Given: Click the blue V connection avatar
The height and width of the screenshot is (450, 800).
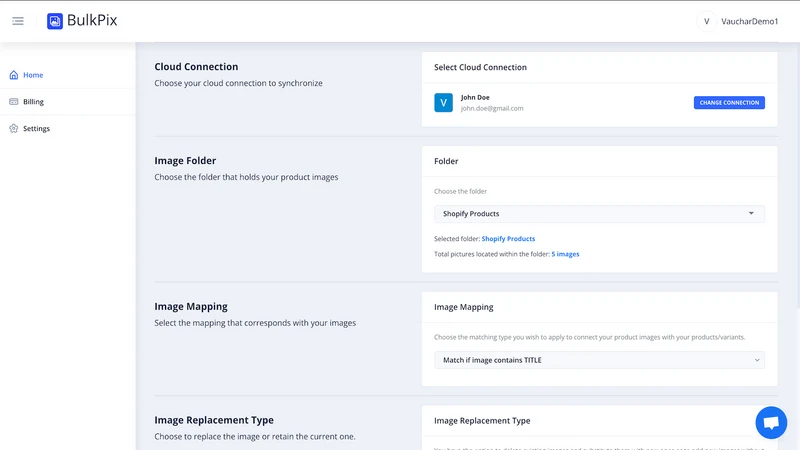Looking at the screenshot, I should point(443,103).
